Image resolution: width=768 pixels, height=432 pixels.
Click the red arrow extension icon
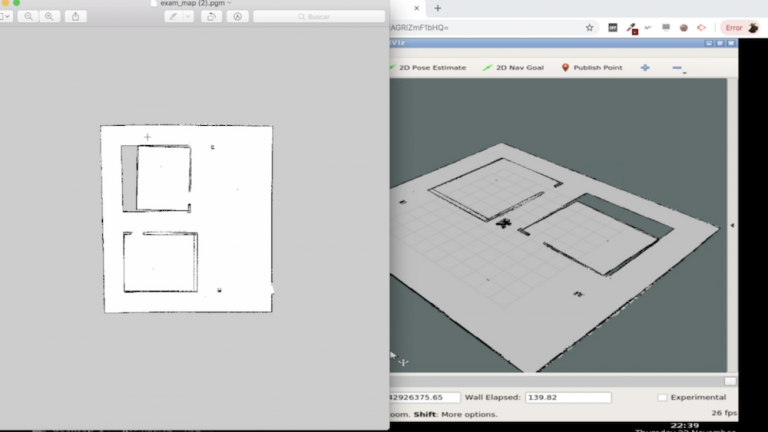(701, 27)
